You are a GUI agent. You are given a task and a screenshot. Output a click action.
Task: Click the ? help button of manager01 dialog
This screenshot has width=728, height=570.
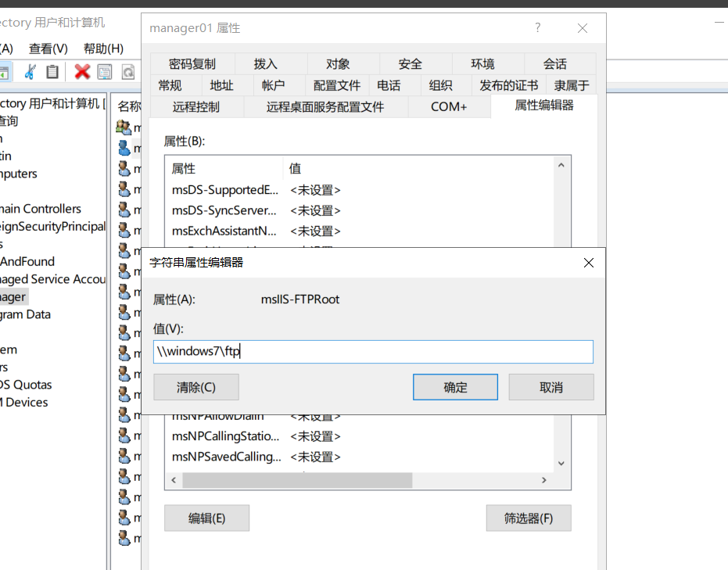[537, 28]
